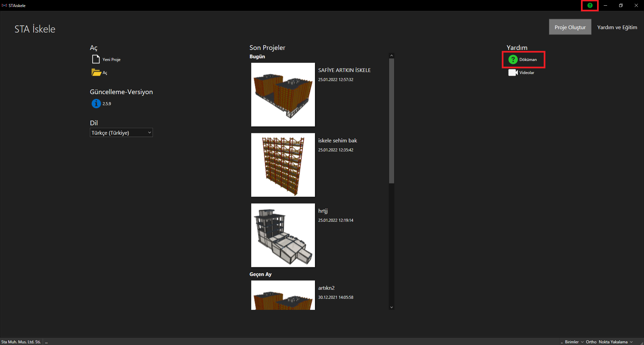
Task: Select the Proje Oluştur tab
Action: coord(570,27)
